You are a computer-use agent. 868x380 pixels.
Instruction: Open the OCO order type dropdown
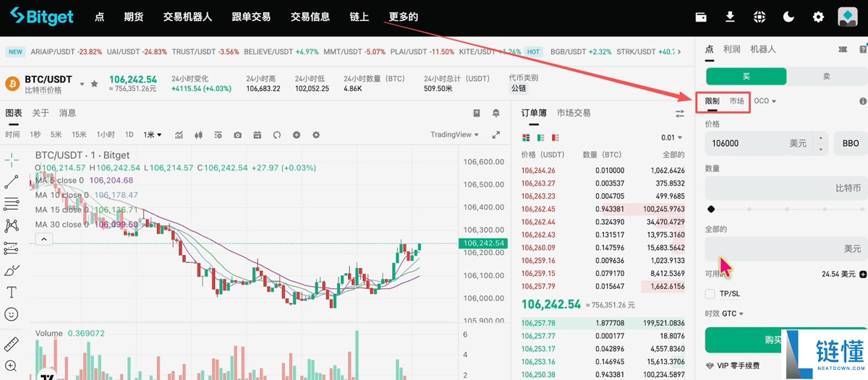point(765,101)
